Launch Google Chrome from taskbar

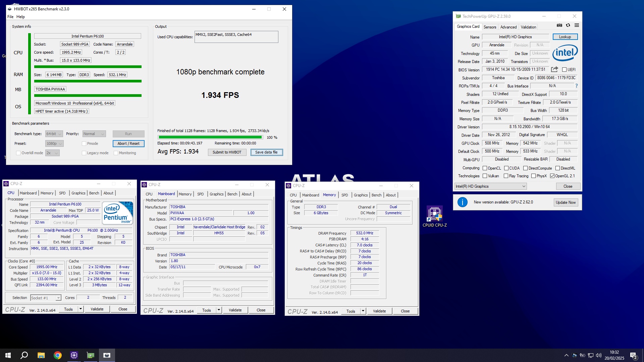pyautogui.click(x=58, y=355)
